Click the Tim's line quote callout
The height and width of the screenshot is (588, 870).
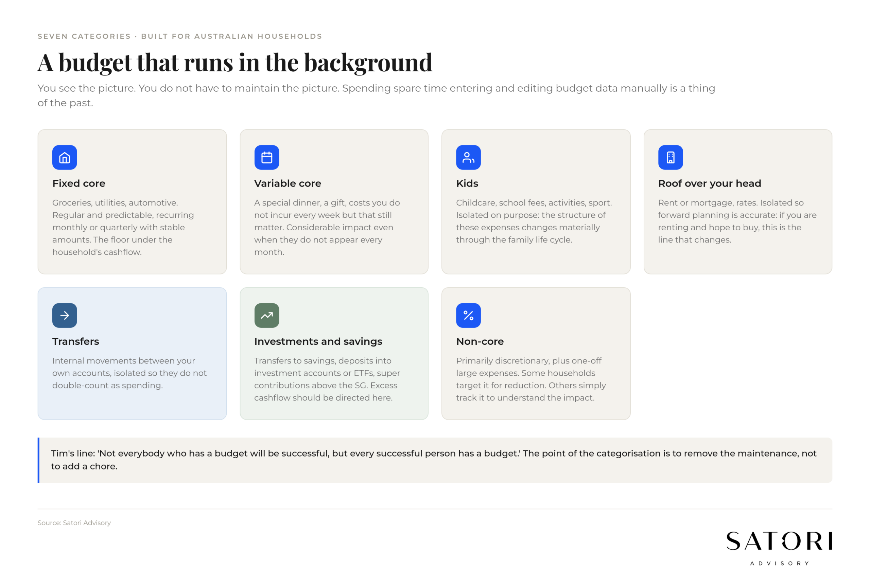435,460
